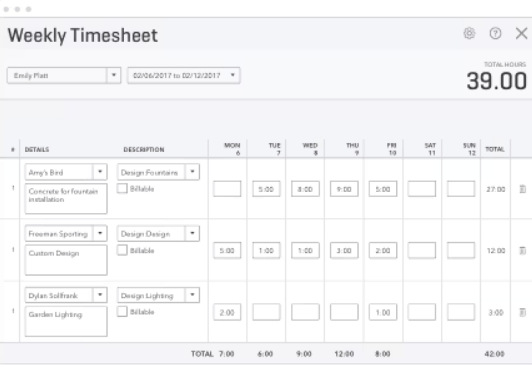
Task: Delete the Dylan Sollfrank row via trash icon
Action: (x=522, y=312)
